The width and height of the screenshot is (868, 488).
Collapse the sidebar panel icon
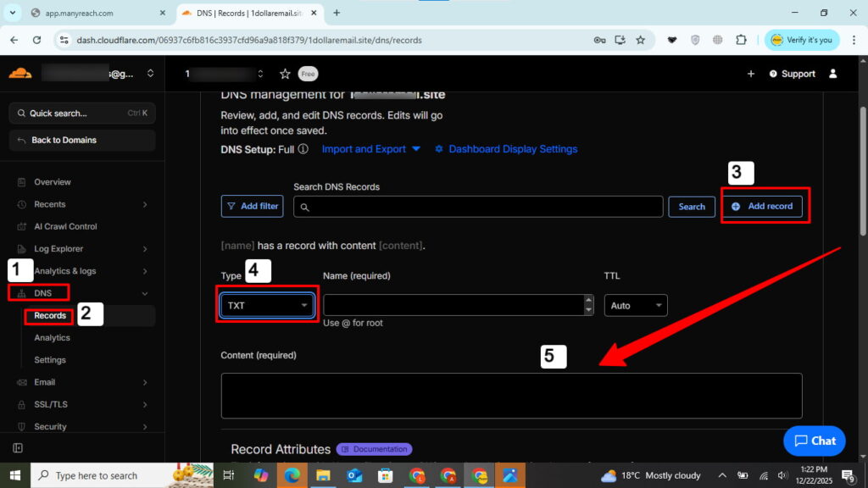click(18, 448)
